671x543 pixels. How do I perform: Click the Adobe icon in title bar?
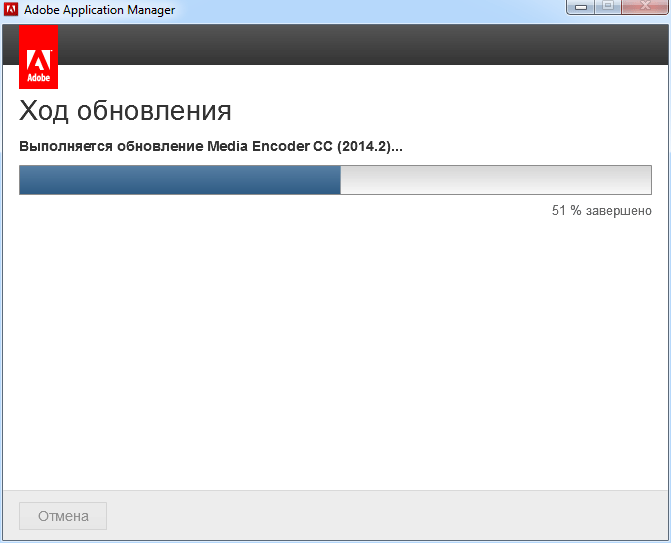pyautogui.click(x=11, y=9)
